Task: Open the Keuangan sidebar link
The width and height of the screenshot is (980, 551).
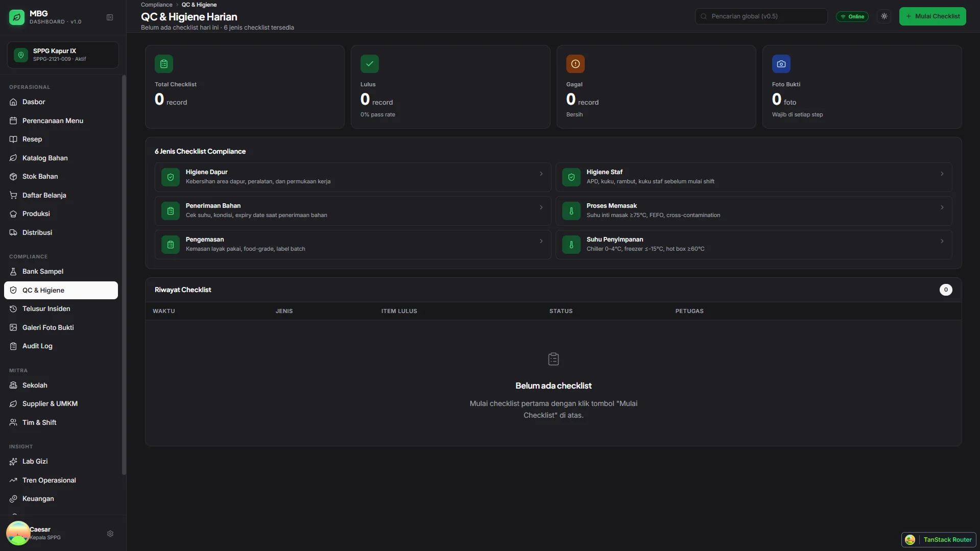Action: tap(61, 499)
